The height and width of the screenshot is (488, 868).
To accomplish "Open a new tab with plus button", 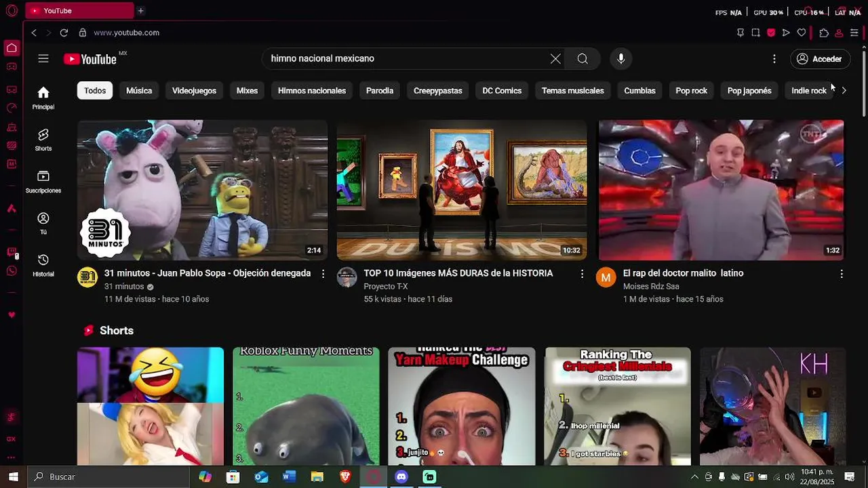I will point(140,11).
